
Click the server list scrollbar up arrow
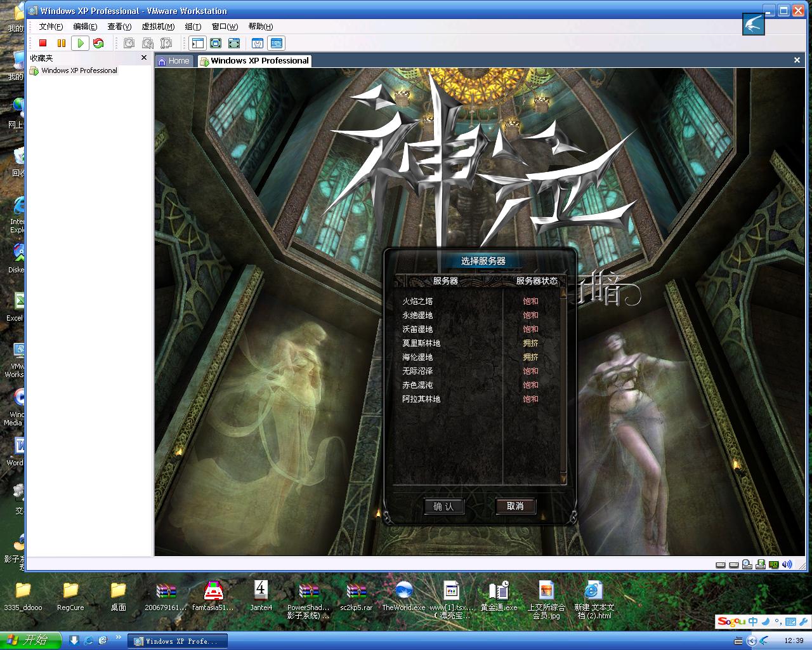click(x=562, y=293)
